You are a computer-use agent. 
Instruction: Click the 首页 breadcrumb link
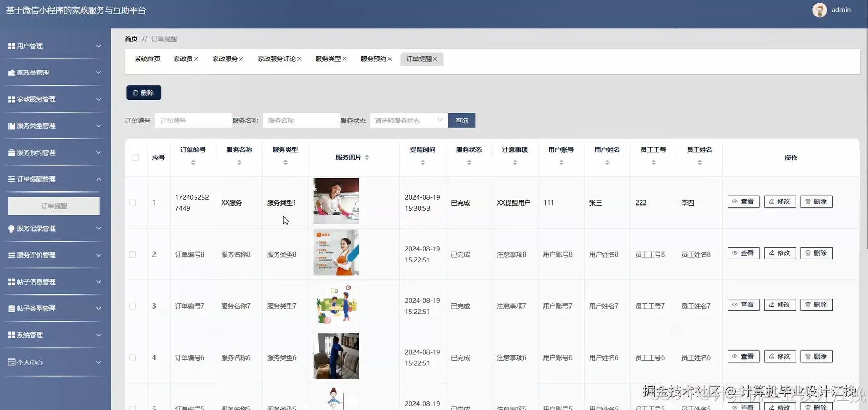[x=131, y=39]
